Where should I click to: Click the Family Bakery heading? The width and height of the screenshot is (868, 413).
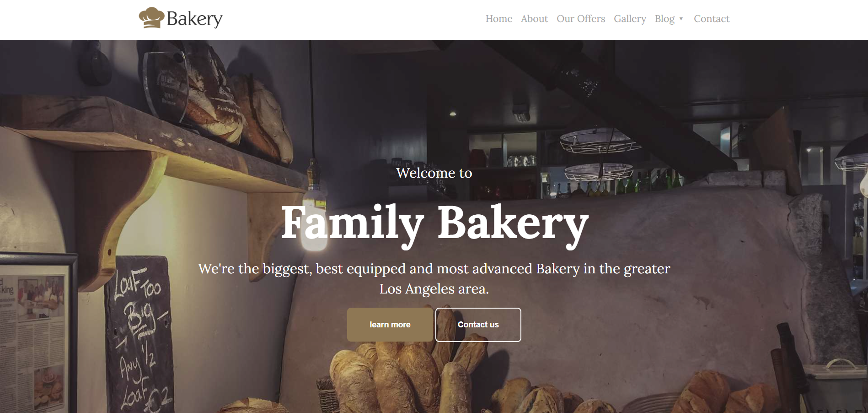[x=434, y=224]
